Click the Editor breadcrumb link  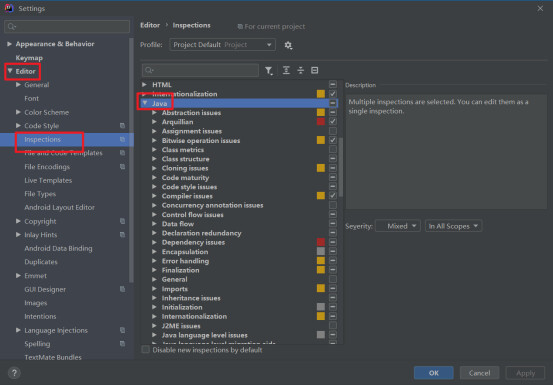tap(150, 25)
